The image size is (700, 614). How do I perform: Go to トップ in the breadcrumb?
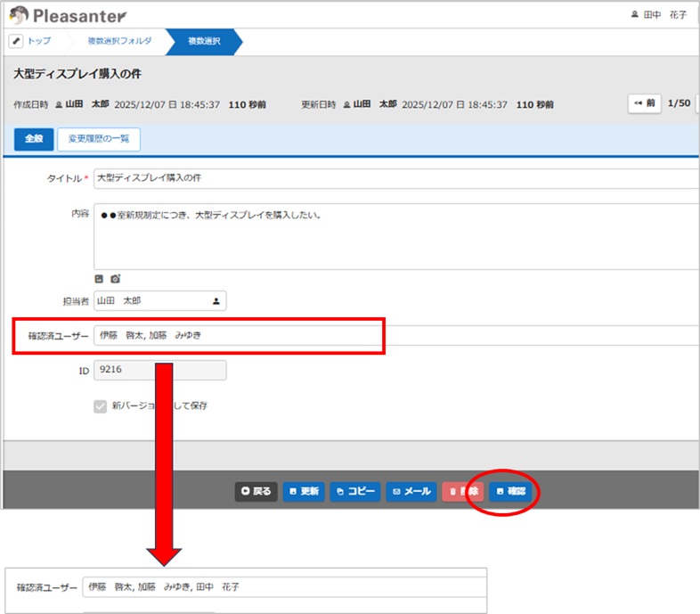(x=39, y=41)
